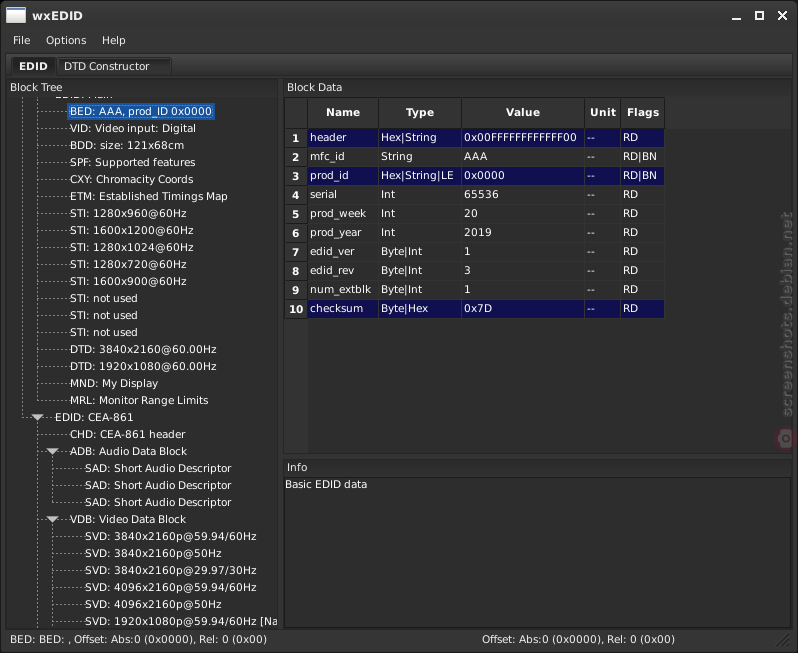Click the Hex|String|LE type cell

click(420, 176)
